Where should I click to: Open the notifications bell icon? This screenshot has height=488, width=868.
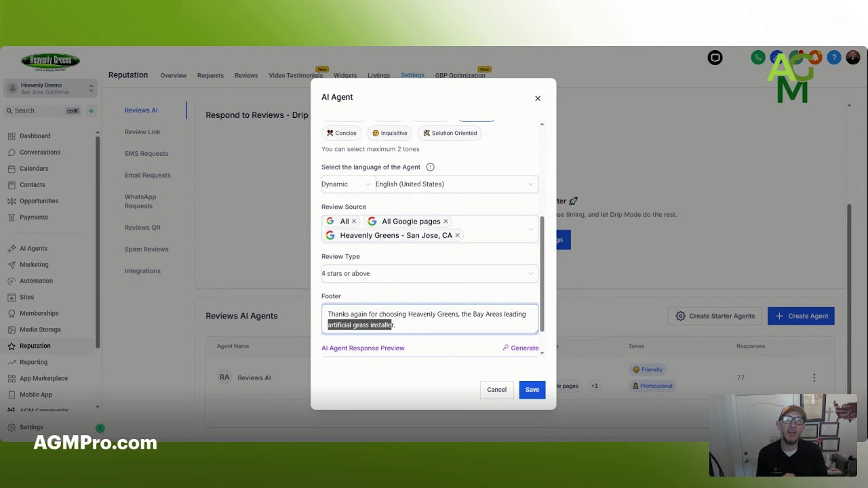click(815, 58)
